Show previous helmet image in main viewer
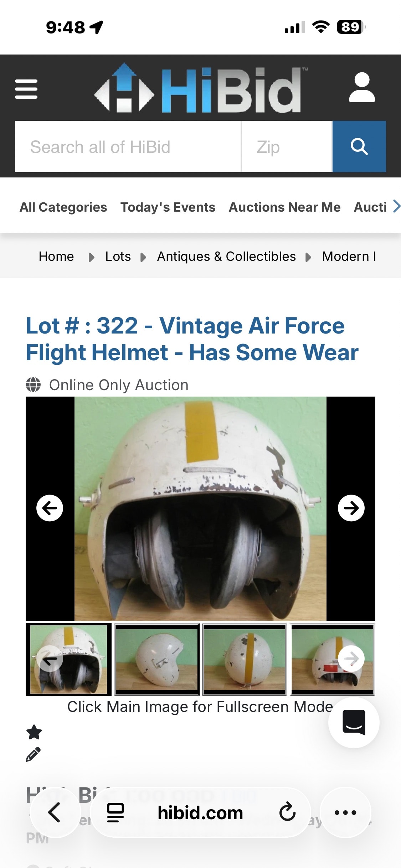The image size is (401, 868). click(50, 508)
